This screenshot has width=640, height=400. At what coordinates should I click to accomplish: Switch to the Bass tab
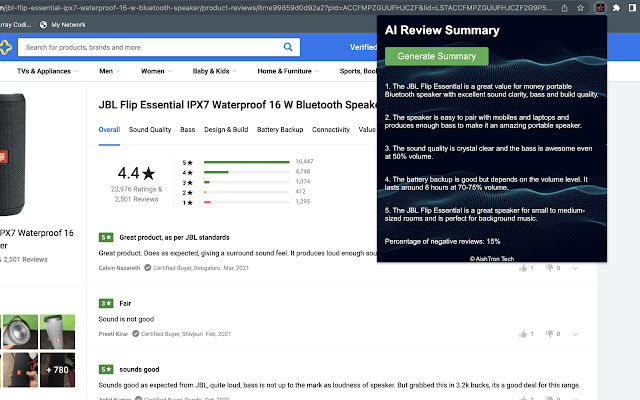187,129
